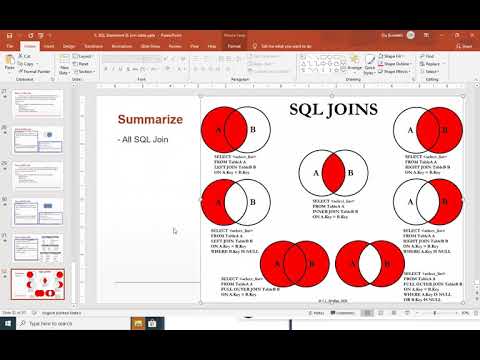The height and width of the screenshot is (360, 480).
Task: Open Microsoft Store from the taskbar
Action: (x=152, y=323)
